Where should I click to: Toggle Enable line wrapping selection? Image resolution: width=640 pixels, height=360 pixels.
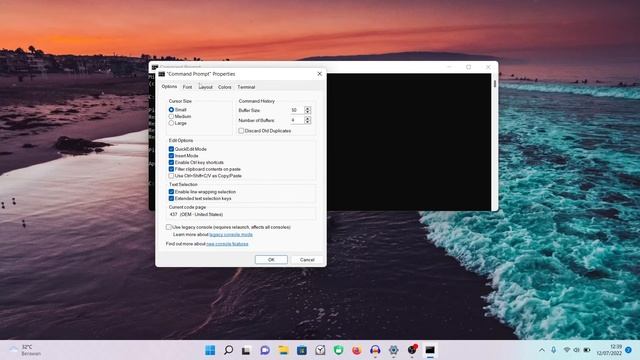click(x=171, y=191)
